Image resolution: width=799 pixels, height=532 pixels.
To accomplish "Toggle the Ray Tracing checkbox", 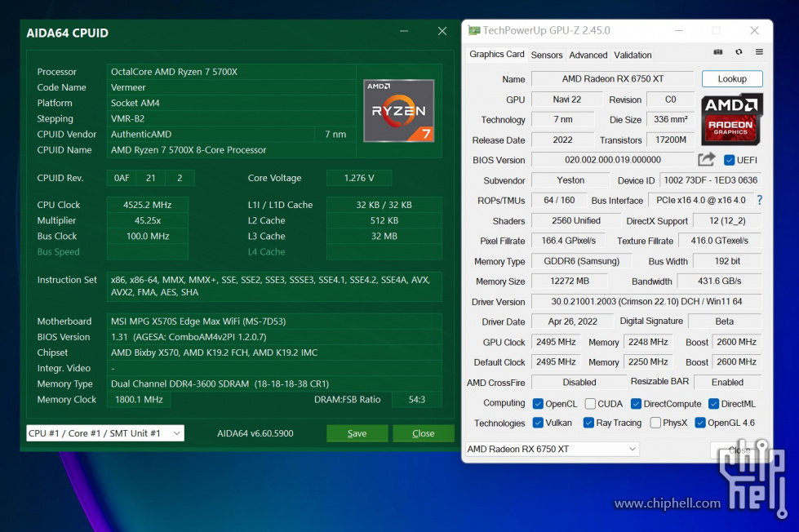I will (x=588, y=423).
